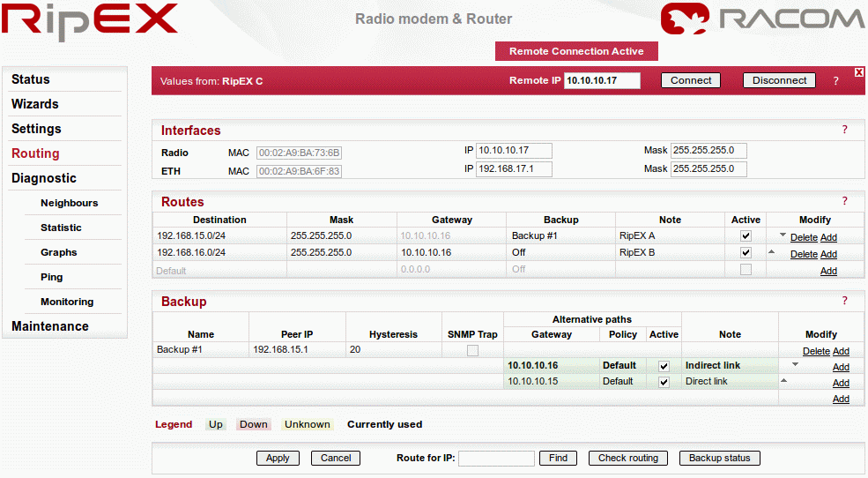Screen dimensions: 868x478
Task: Click the Unknown legend color swatch
Action: (x=308, y=424)
